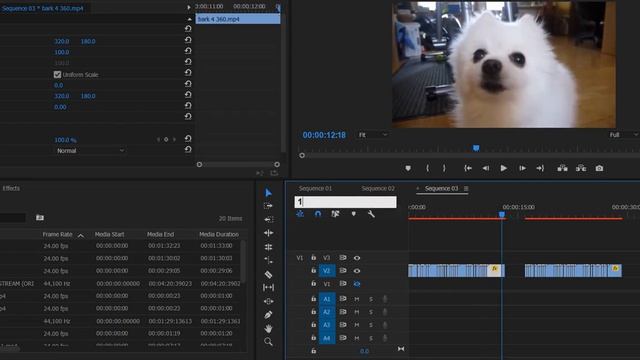Open Sequence 03 panel menu

tap(466, 188)
